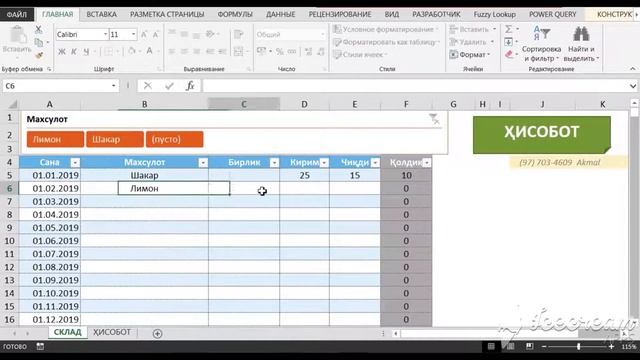The image size is (640, 360).
Task: Click zoom out minus button
Action: click(544, 346)
